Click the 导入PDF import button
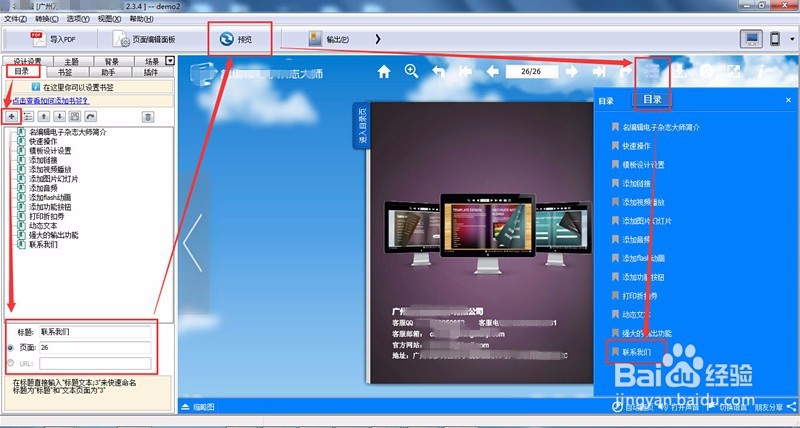 [x=53, y=39]
